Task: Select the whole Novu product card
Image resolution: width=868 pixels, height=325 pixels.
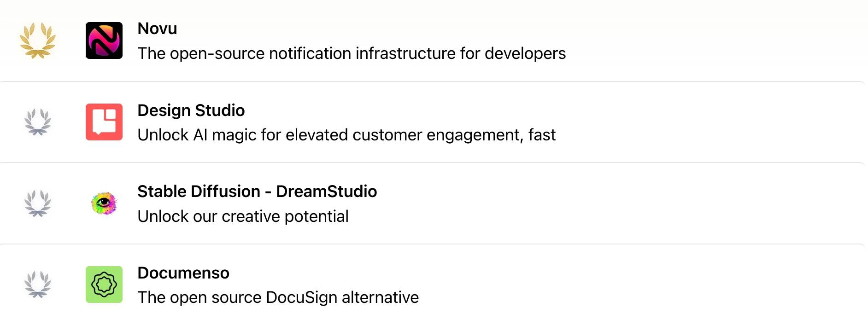Action: [432, 41]
